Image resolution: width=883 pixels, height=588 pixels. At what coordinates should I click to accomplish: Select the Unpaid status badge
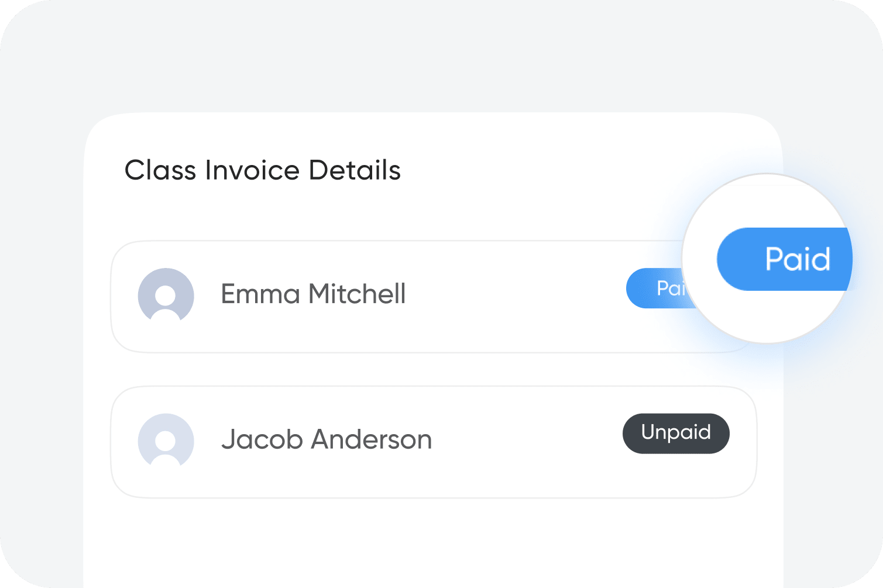pyautogui.click(x=676, y=434)
